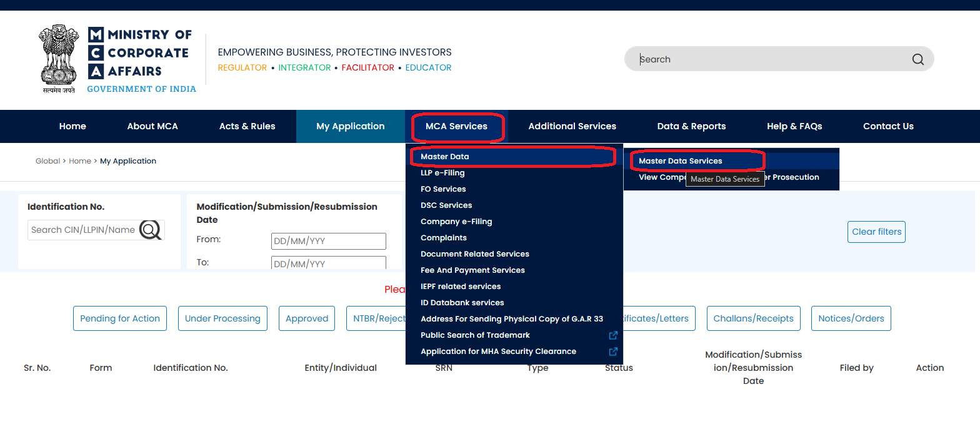Expand the Help & FAQs menu

(x=794, y=126)
